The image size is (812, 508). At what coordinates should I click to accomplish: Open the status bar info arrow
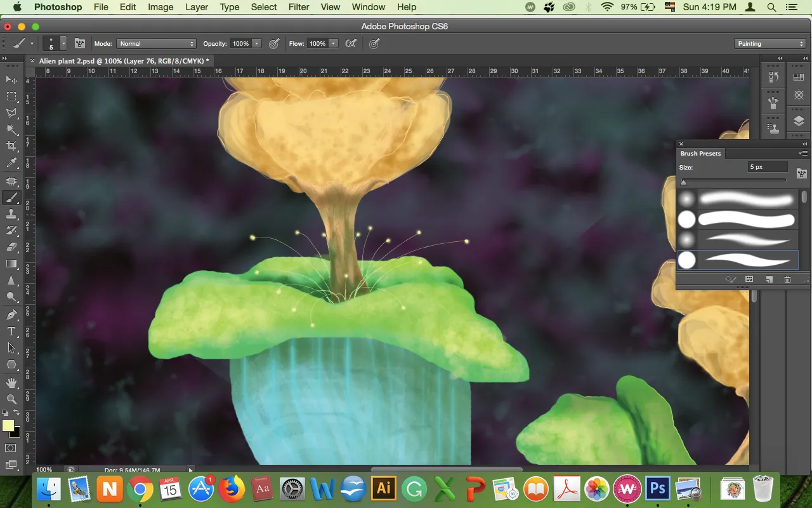click(191, 470)
